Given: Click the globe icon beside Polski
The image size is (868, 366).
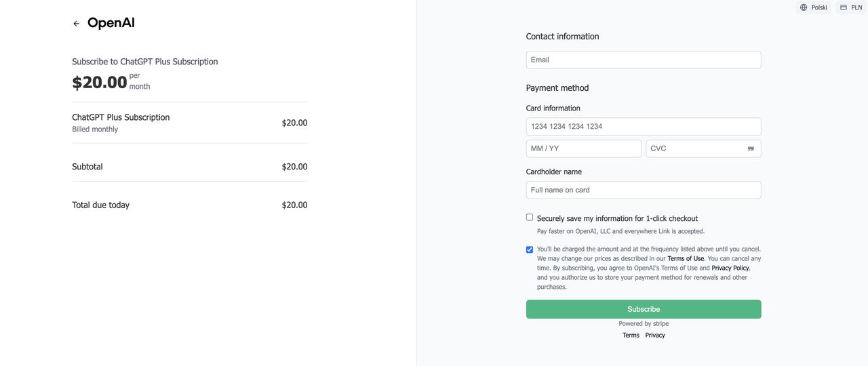Looking at the screenshot, I should point(804,7).
